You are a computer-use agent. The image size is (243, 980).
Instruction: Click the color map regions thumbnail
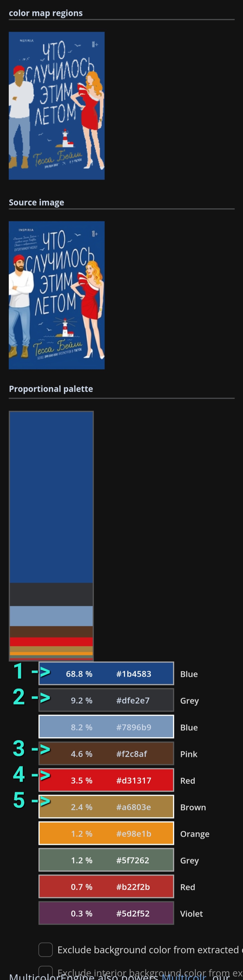56,105
